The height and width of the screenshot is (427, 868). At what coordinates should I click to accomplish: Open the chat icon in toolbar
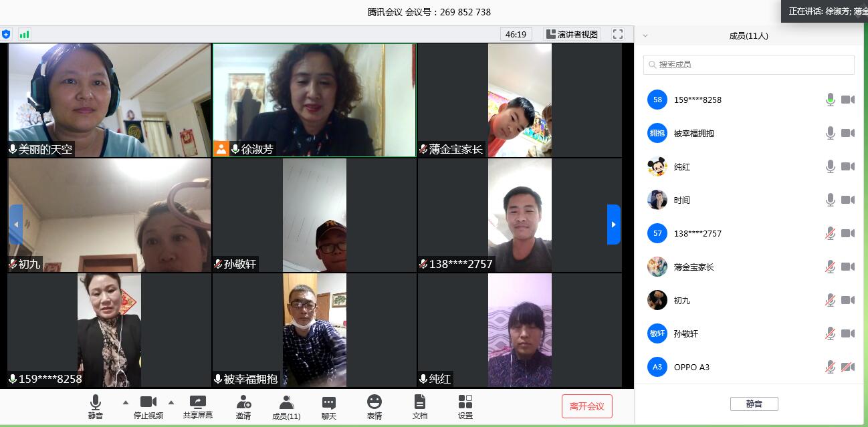click(x=329, y=402)
